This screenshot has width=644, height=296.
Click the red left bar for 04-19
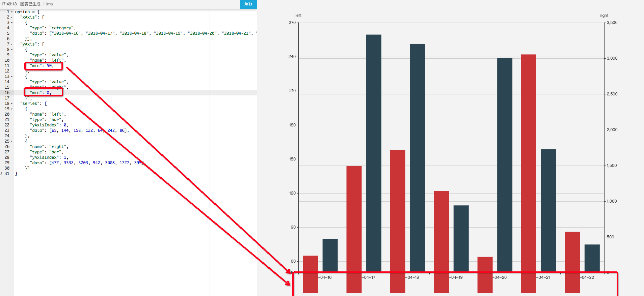click(x=441, y=242)
